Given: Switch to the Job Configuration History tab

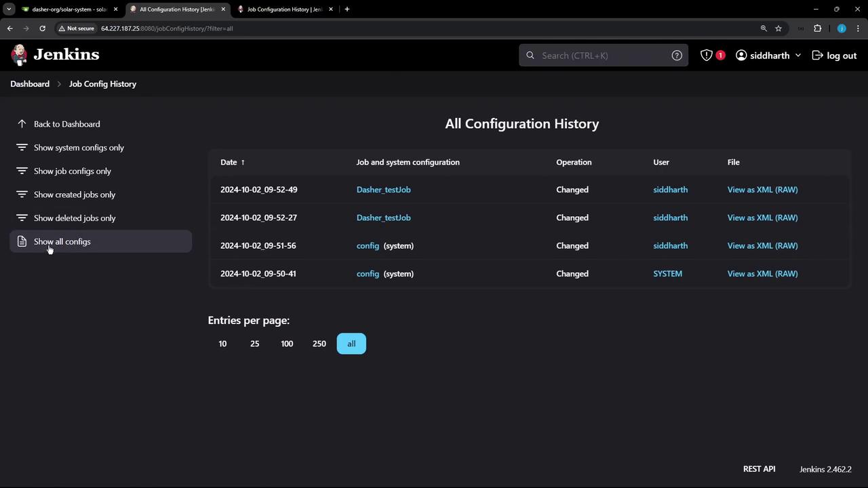Looking at the screenshot, I should click(283, 9).
